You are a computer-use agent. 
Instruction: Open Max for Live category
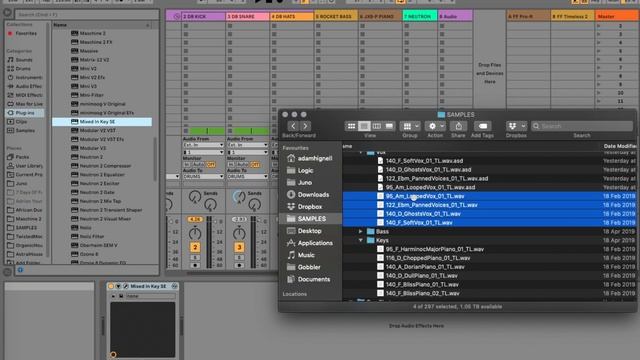[25, 104]
